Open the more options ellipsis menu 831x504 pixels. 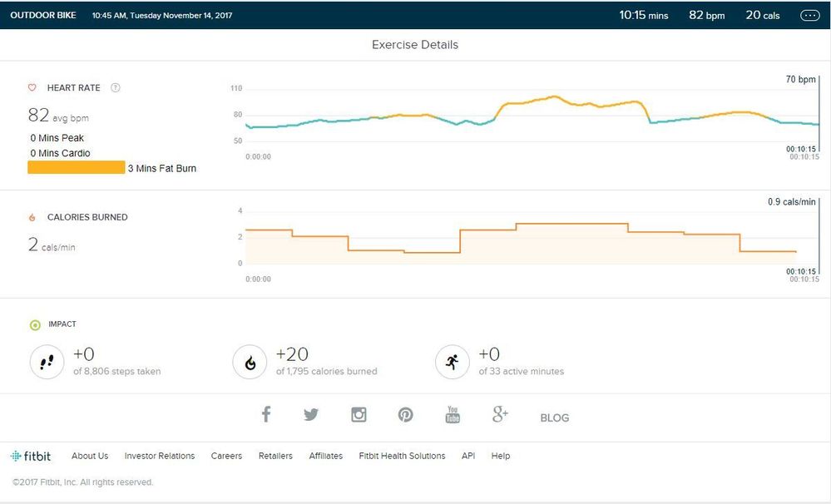pos(809,15)
